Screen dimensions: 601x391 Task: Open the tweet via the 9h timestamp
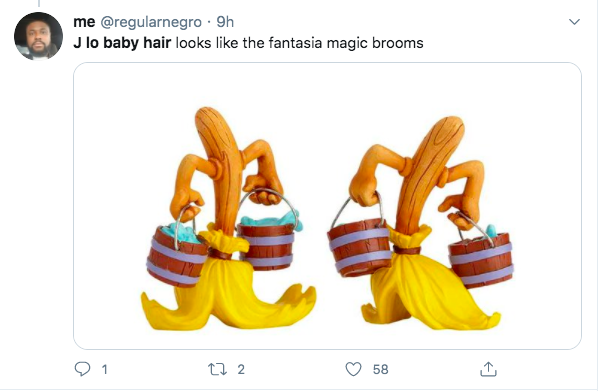(x=225, y=22)
